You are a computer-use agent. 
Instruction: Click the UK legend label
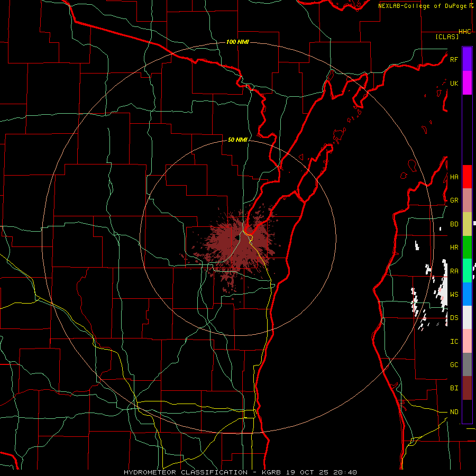click(454, 83)
